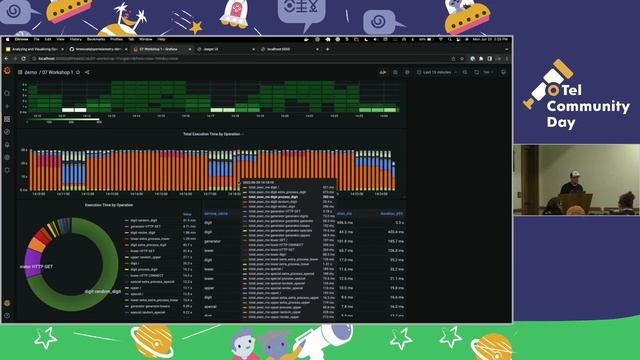
Task: Close the Jaeger UI tab
Action: click(x=253, y=49)
